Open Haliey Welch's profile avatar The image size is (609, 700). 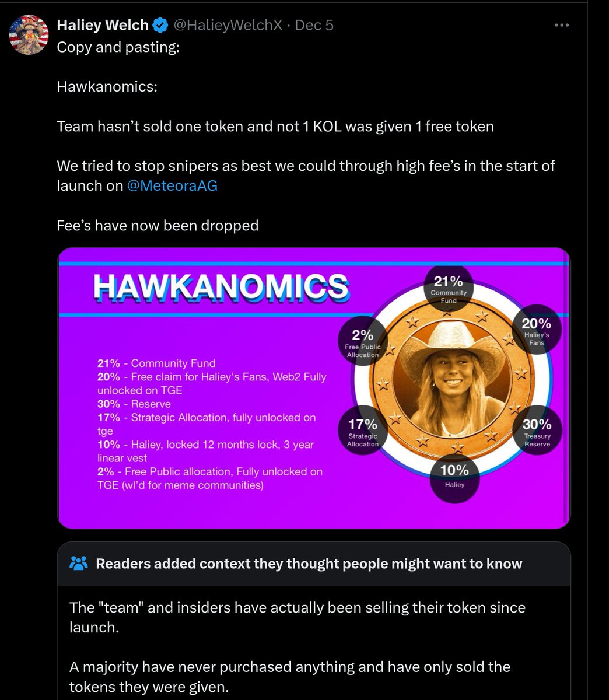pyautogui.click(x=29, y=35)
